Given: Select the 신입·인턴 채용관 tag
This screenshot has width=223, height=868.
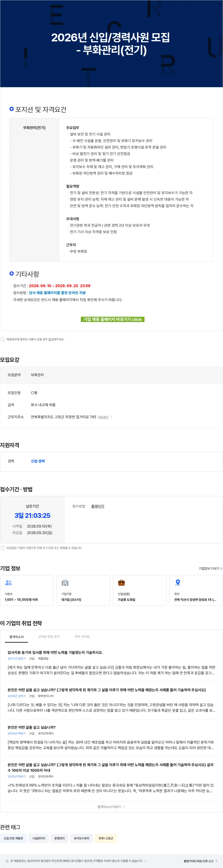Looking at the screenshot, I should click(x=13, y=838).
